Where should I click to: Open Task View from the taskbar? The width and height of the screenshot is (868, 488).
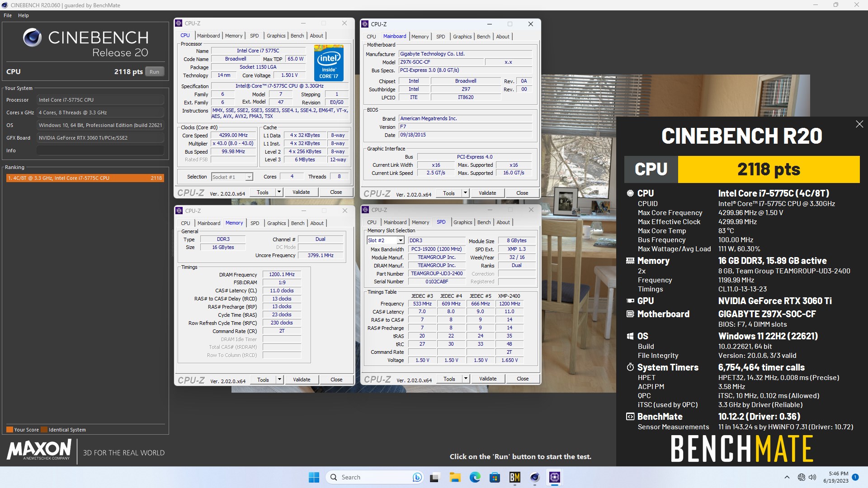click(x=435, y=477)
